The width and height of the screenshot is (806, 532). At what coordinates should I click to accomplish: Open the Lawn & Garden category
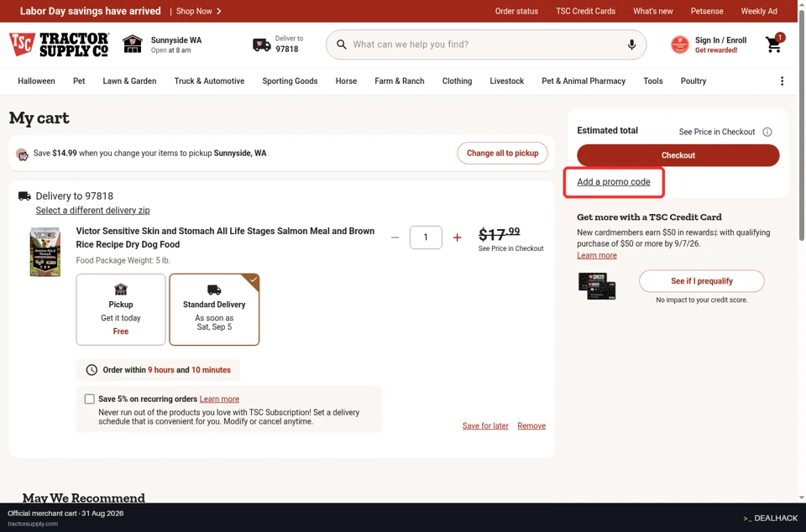click(129, 81)
